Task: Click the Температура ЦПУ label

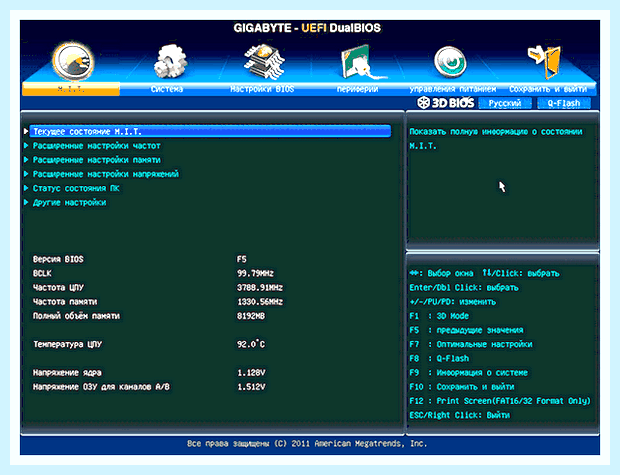Action: pyautogui.click(x=67, y=344)
